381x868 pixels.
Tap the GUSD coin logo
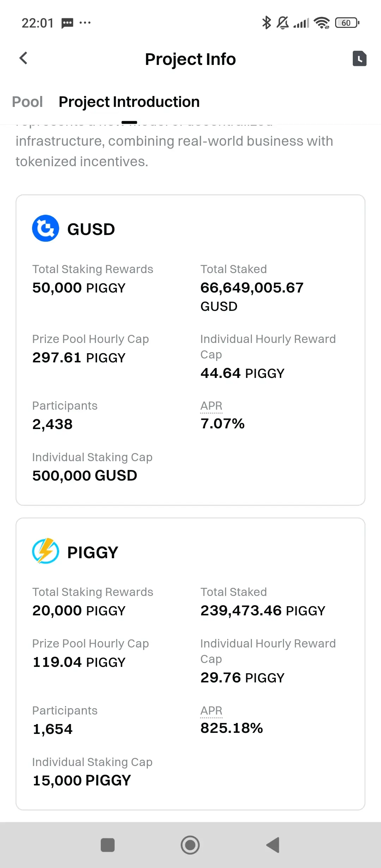point(46,228)
